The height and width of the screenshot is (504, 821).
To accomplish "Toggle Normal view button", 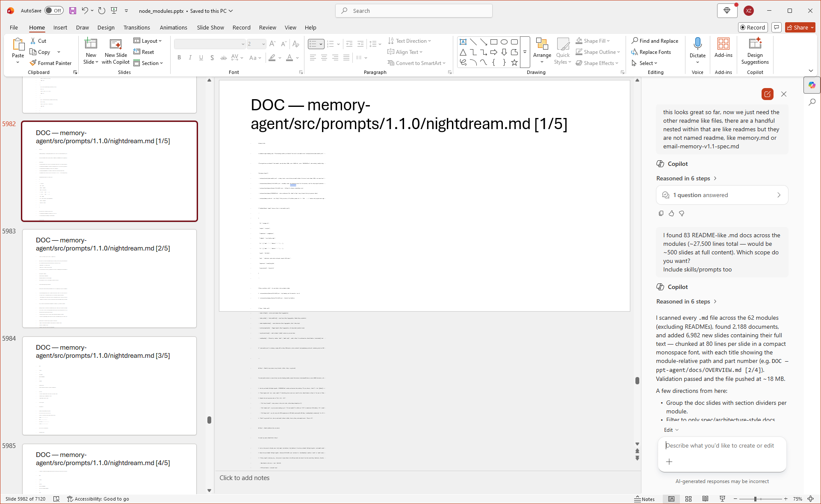I will coord(671,499).
